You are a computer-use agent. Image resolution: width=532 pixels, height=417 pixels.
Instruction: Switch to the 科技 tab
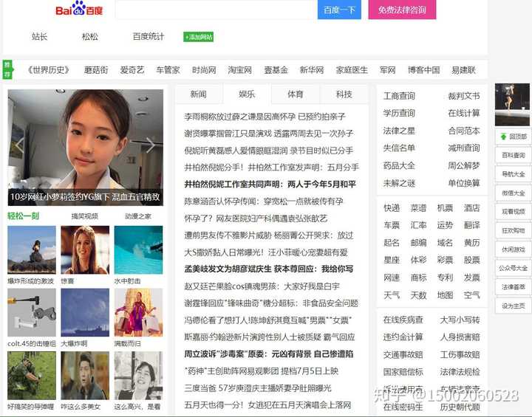pyautogui.click(x=344, y=94)
